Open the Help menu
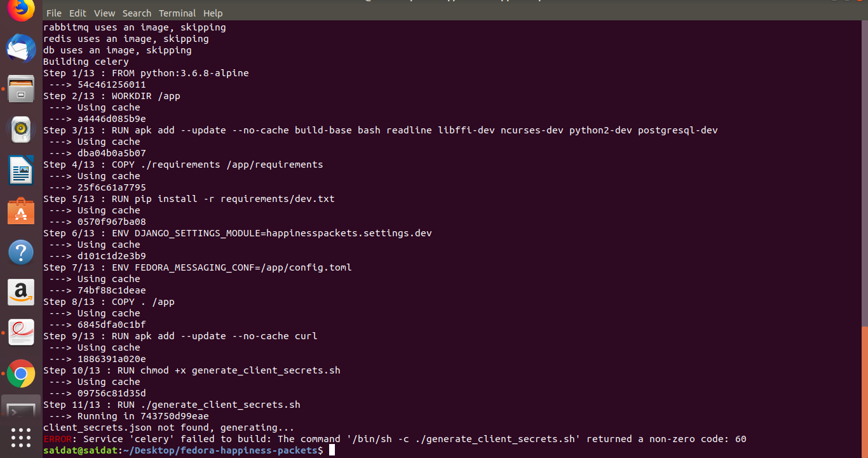Image resolution: width=868 pixels, height=458 pixels. (213, 13)
